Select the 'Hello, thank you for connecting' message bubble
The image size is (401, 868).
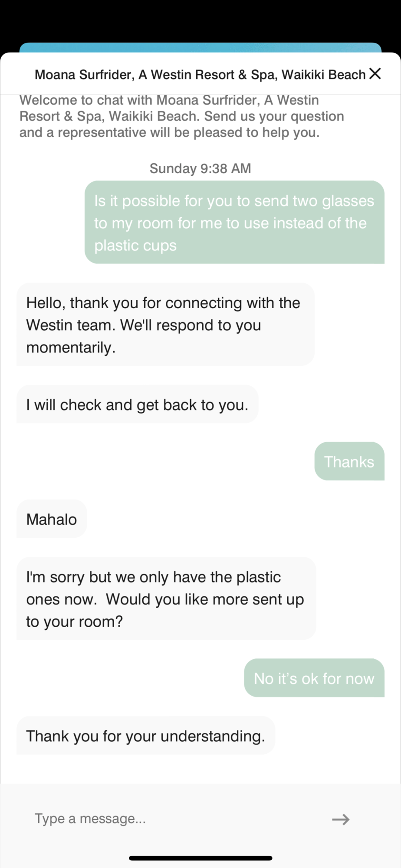point(165,325)
